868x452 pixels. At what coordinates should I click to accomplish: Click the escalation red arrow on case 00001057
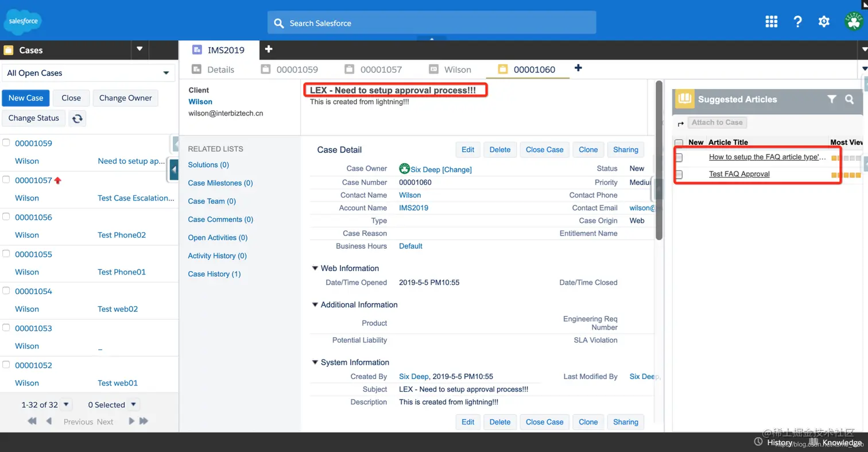pos(57,180)
